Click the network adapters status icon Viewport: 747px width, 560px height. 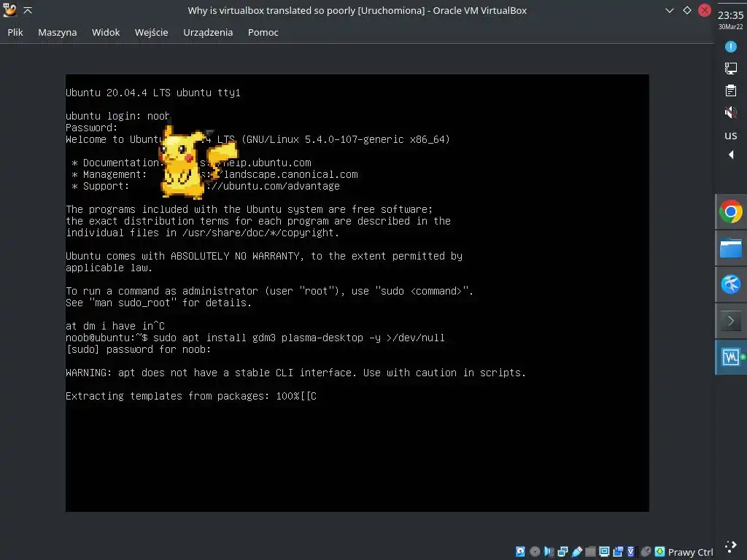pos(562,551)
